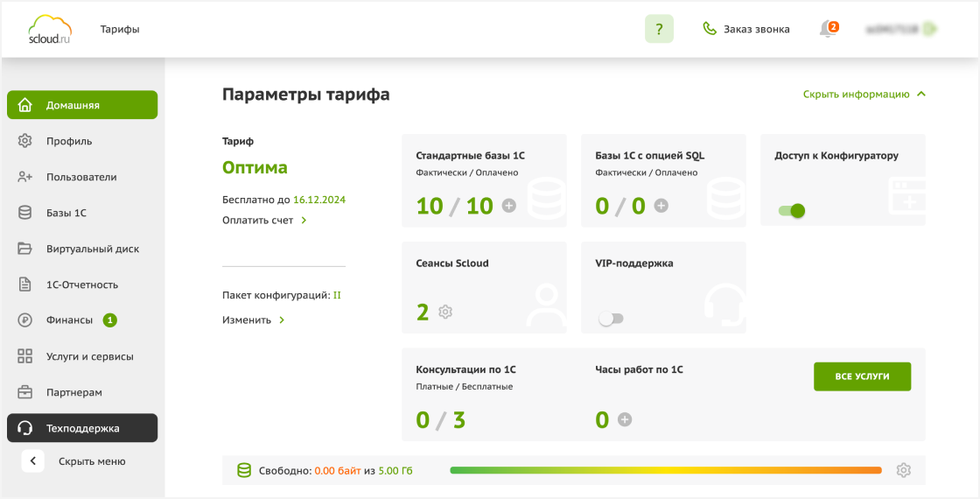Collapse info via Скрыть информацию chevron
The width and height of the screenshot is (980, 499).
pyautogui.click(x=920, y=95)
